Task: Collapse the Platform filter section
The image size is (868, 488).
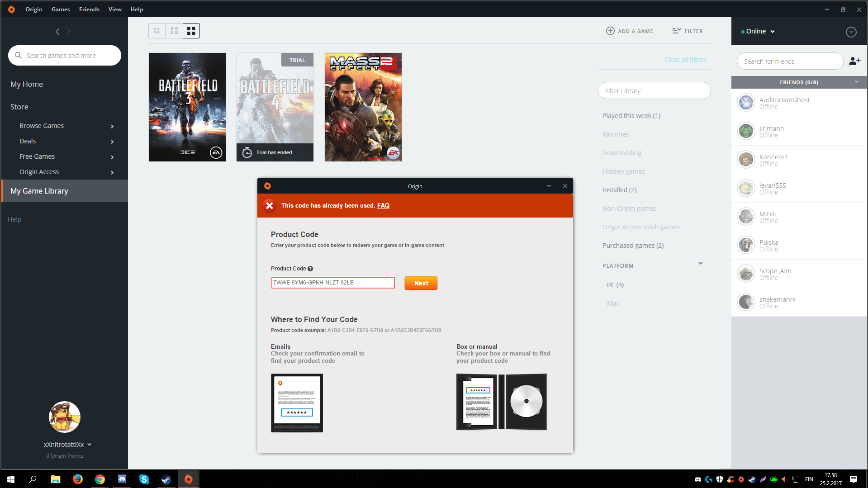Action: (701, 263)
